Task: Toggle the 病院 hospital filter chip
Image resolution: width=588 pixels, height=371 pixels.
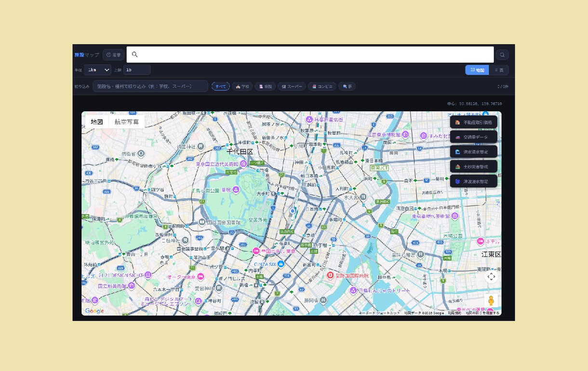Action: point(266,86)
